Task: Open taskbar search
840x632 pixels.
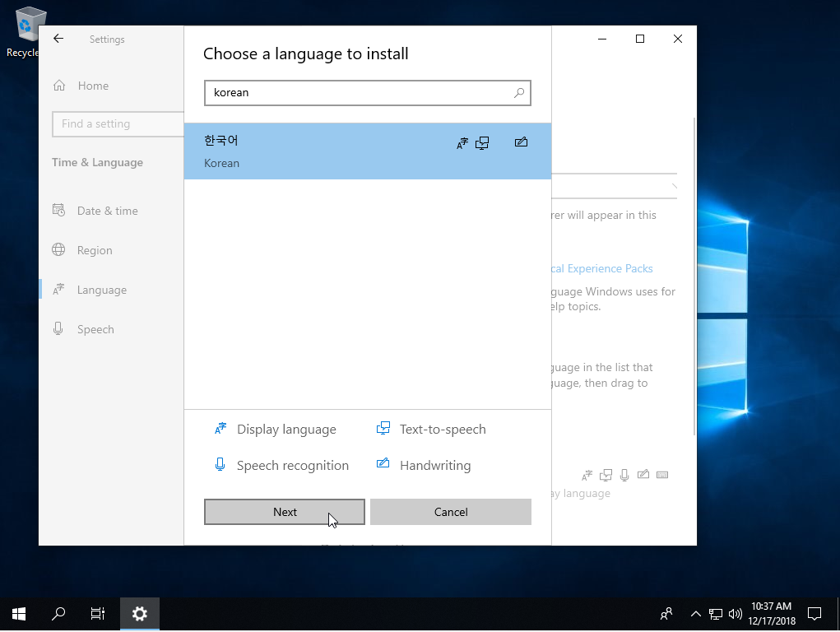Action: point(58,614)
